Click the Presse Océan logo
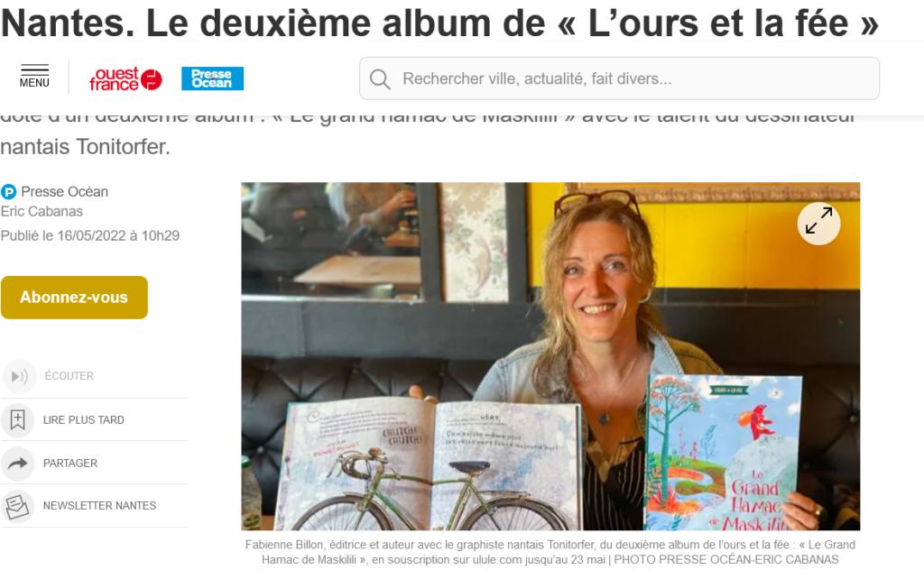 click(x=212, y=78)
